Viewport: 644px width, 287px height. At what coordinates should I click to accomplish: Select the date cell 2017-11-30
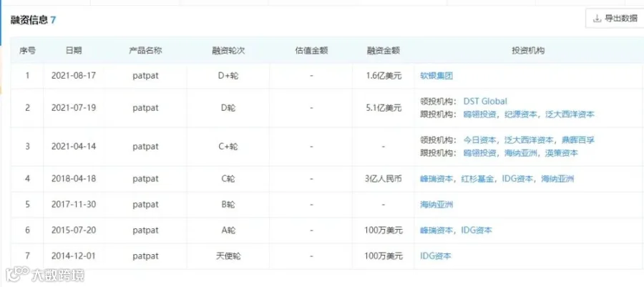(x=74, y=205)
